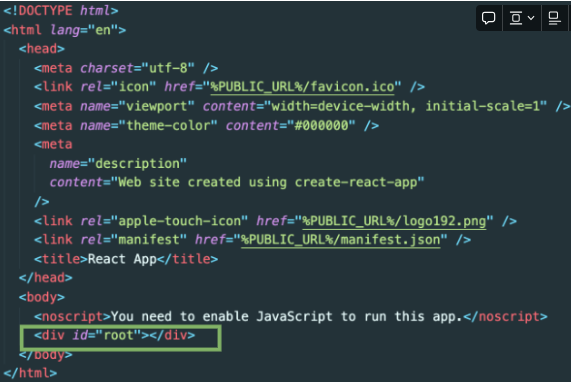Viewport: 571px width, 382px height.
Task: Click the DOCTYPE html declaration
Action: [x=61, y=11]
